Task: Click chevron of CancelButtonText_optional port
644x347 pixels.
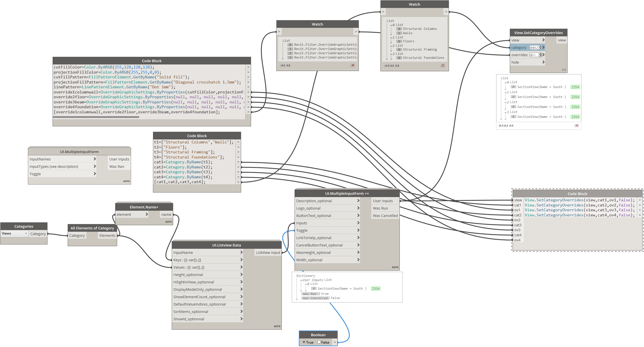Action: (358, 245)
